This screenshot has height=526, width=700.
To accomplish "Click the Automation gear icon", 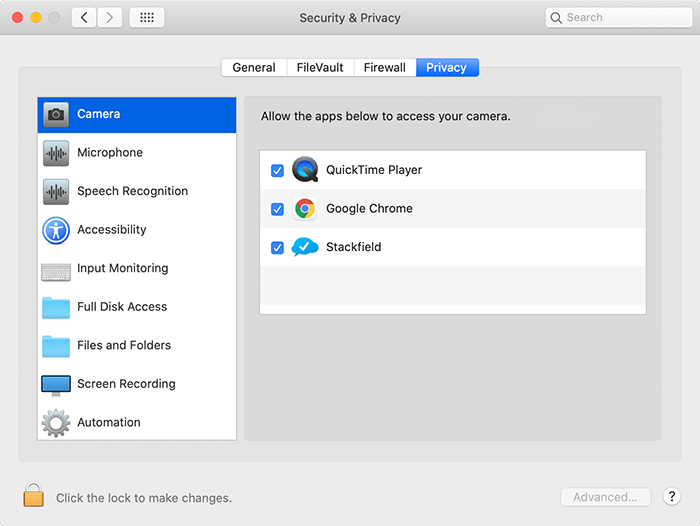I will tap(56, 423).
